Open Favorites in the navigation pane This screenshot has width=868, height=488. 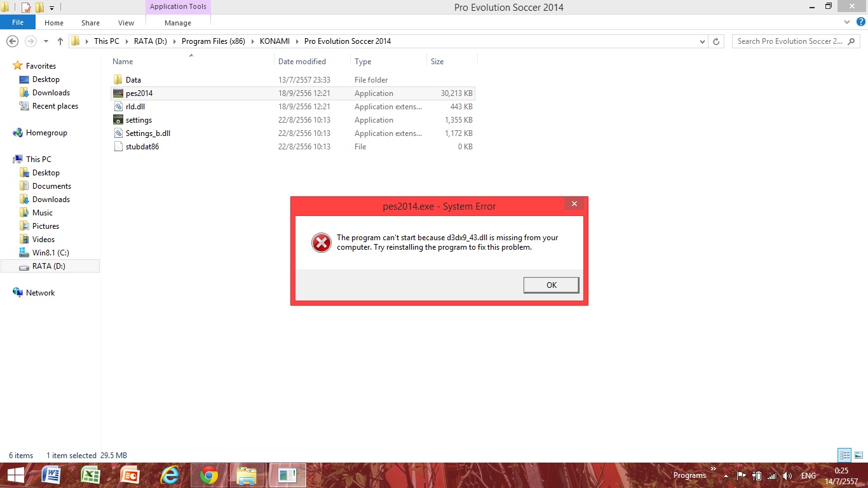click(x=41, y=66)
